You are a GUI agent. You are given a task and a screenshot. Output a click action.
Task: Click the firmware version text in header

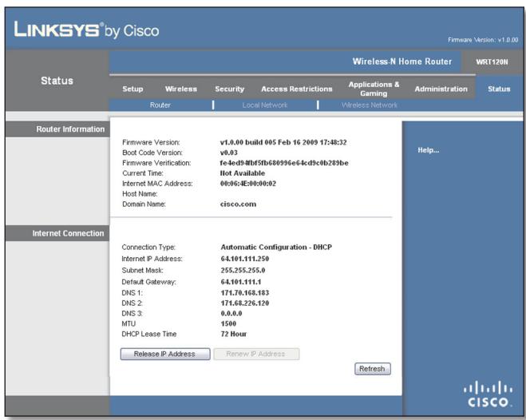coord(483,40)
